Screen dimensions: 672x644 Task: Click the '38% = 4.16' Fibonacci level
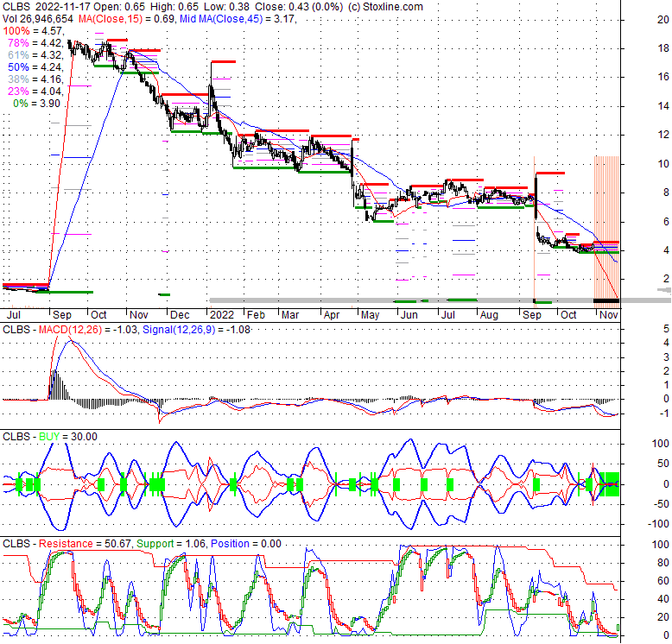[x=36, y=79]
